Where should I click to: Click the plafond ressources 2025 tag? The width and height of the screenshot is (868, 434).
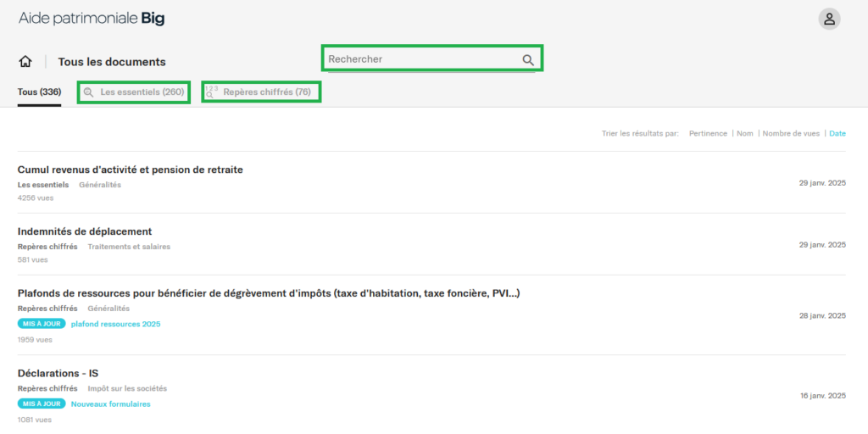click(x=115, y=324)
